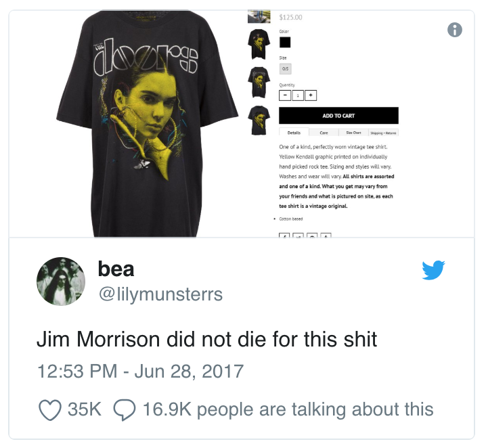486x448 pixels.
Task: Click the quantity number field
Action: pos(298,95)
